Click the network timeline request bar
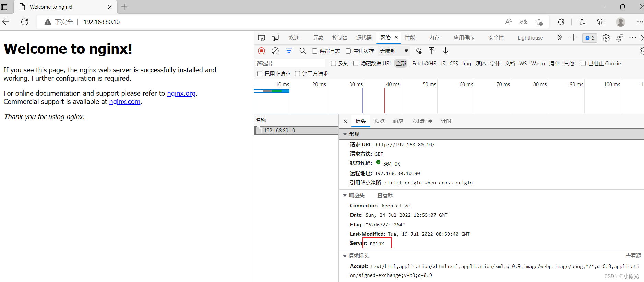The height and width of the screenshot is (282, 644). pyautogui.click(x=272, y=91)
